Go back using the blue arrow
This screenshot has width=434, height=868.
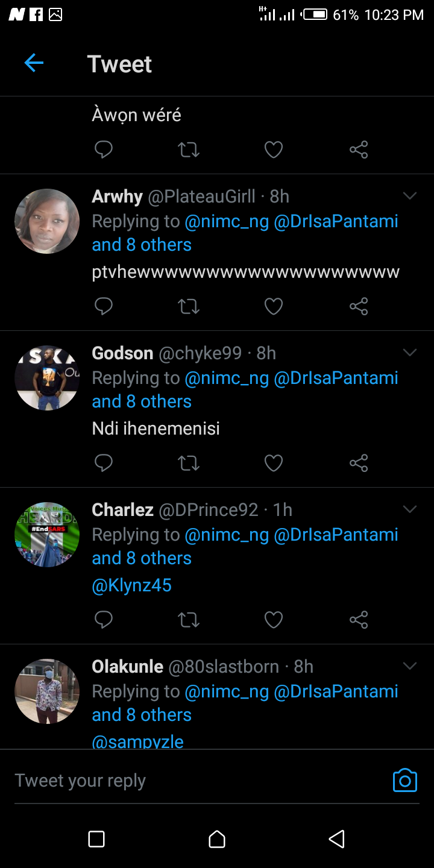[34, 63]
